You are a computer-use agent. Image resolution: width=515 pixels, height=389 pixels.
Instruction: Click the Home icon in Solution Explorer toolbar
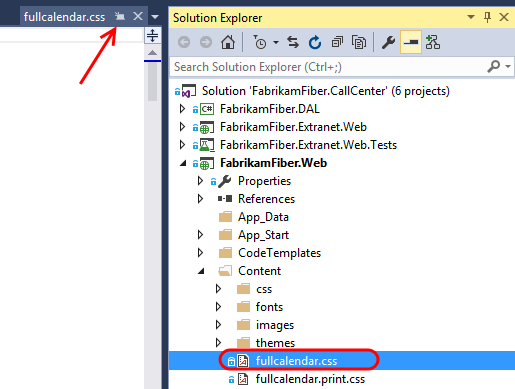(x=228, y=42)
